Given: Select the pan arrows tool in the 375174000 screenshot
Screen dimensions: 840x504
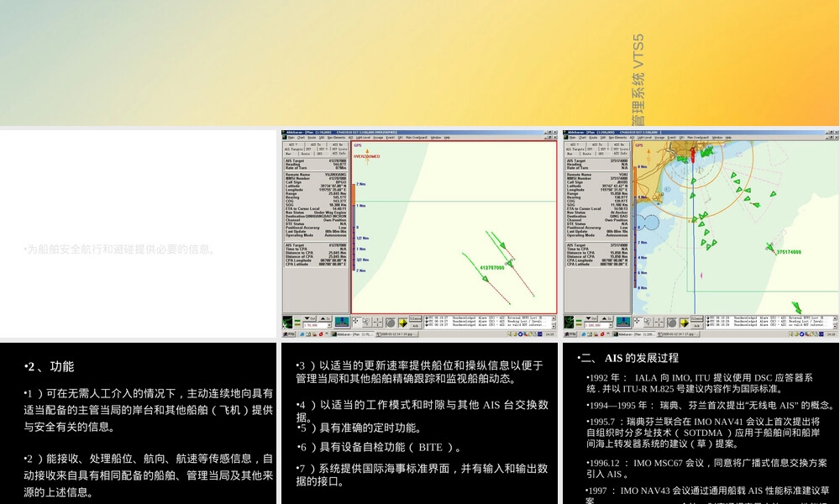Looking at the screenshot, I should click(x=637, y=322).
